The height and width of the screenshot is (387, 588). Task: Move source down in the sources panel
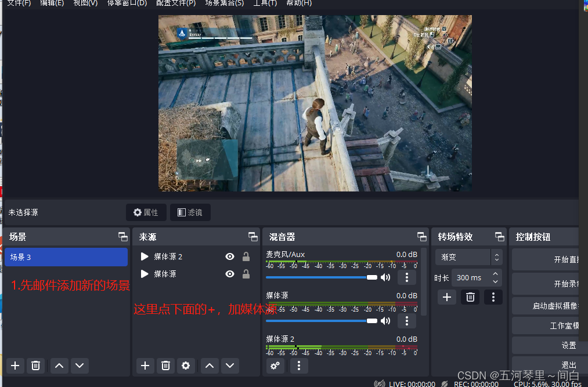[x=230, y=366]
